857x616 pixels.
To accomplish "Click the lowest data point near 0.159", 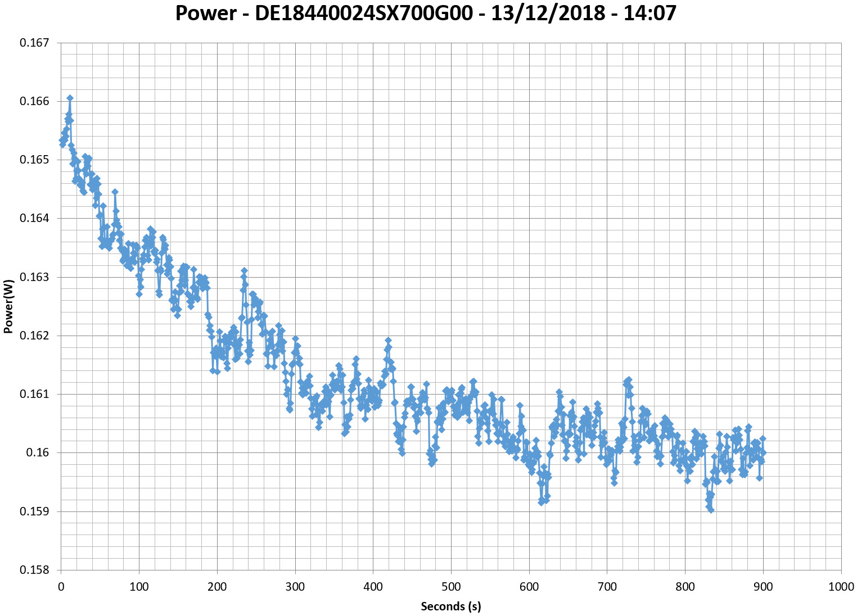I will pyautogui.click(x=711, y=510).
